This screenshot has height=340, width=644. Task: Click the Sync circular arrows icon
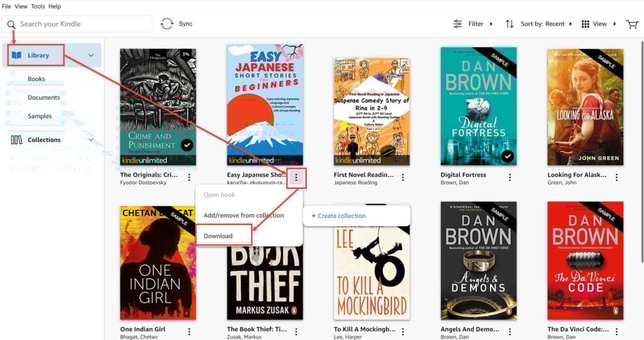coord(167,24)
